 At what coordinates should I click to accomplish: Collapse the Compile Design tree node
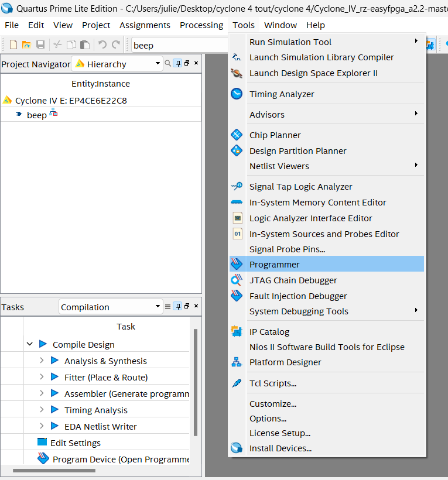click(x=29, y=344)
